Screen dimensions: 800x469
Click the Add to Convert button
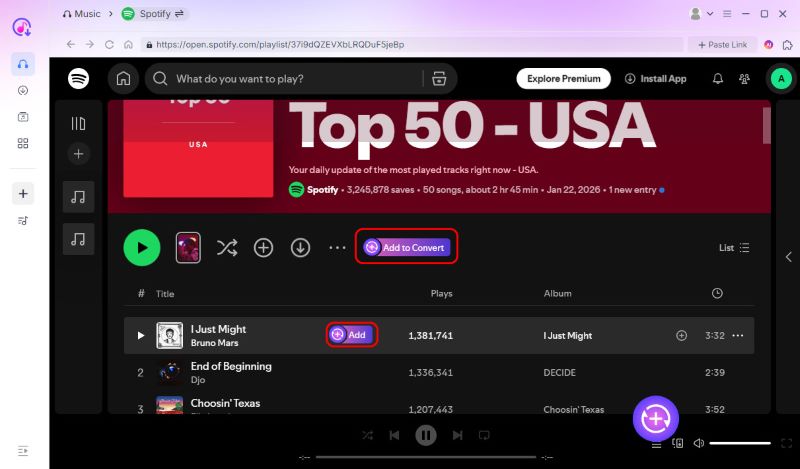[x=407, y=248]
